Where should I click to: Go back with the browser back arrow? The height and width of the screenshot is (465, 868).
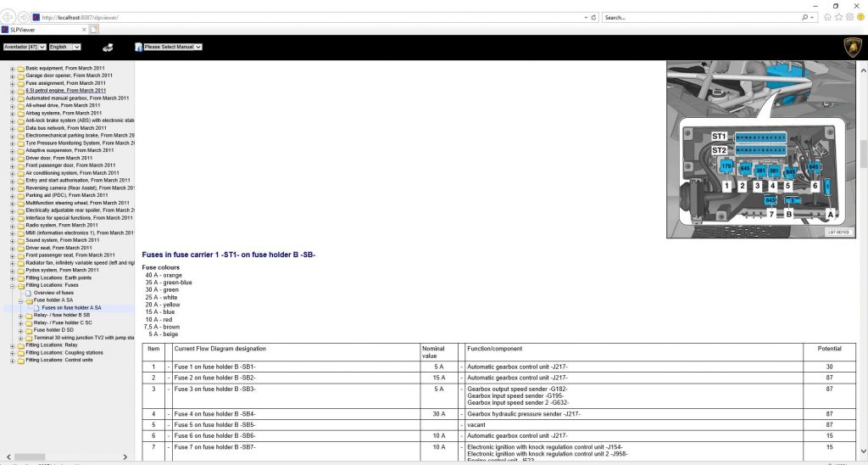[8, 17]
